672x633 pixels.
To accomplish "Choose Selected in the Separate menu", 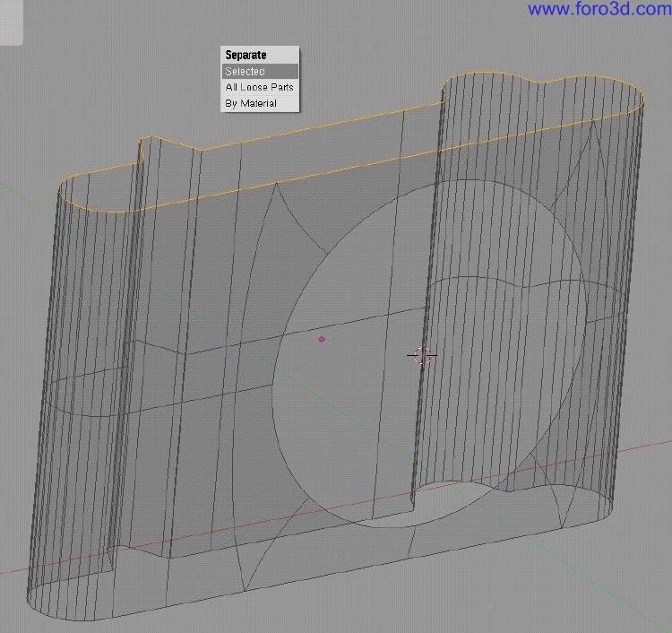I will (x=260, y=71).
